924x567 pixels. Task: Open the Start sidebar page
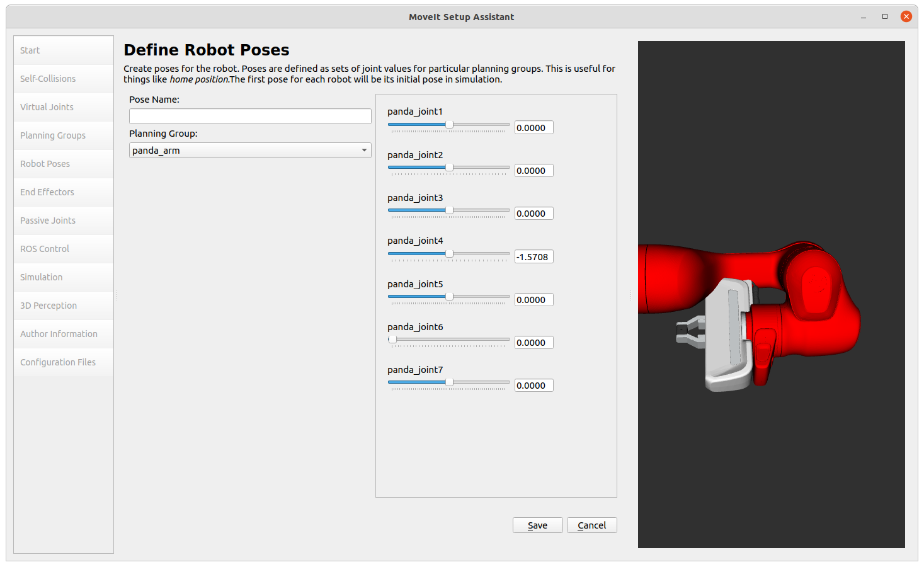click(x=64, y=50)
